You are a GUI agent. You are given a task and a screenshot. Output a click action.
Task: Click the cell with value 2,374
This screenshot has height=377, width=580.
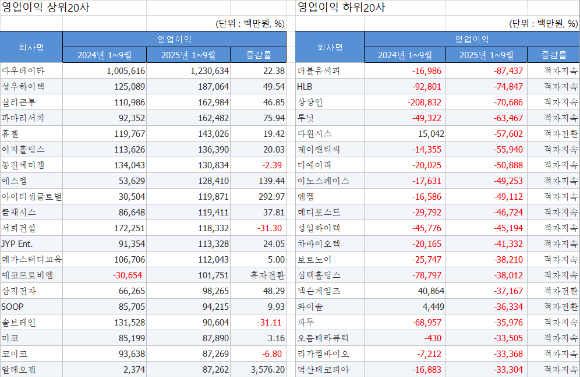(105, 370)
